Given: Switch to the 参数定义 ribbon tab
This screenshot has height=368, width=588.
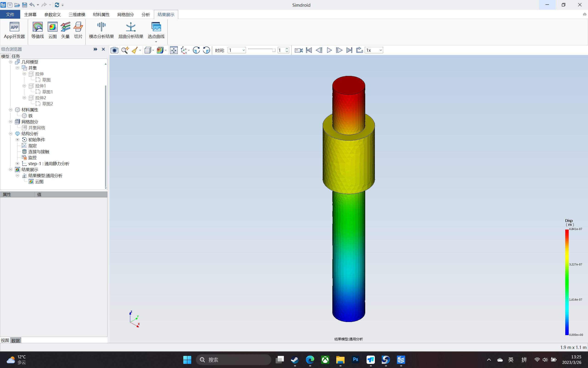Looking at the screenshot, I should pyautogui.click(x=52, y=14).
